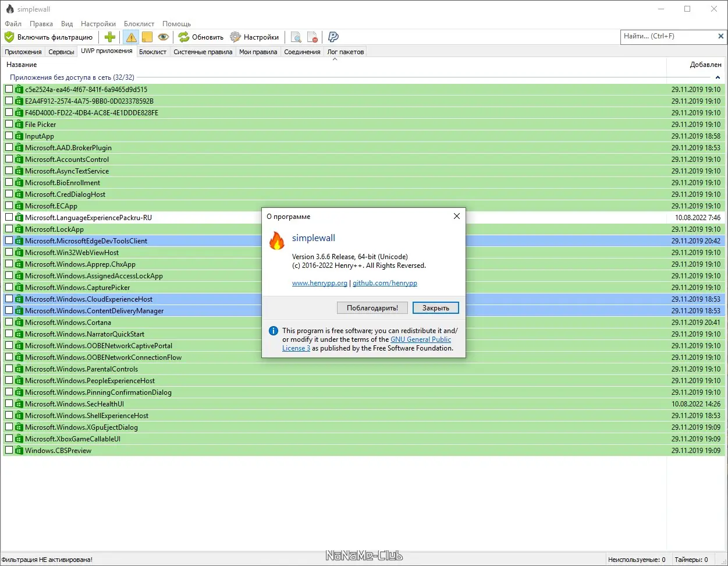
Task: Click the PayPal donate icon
Action: [333, 37]
